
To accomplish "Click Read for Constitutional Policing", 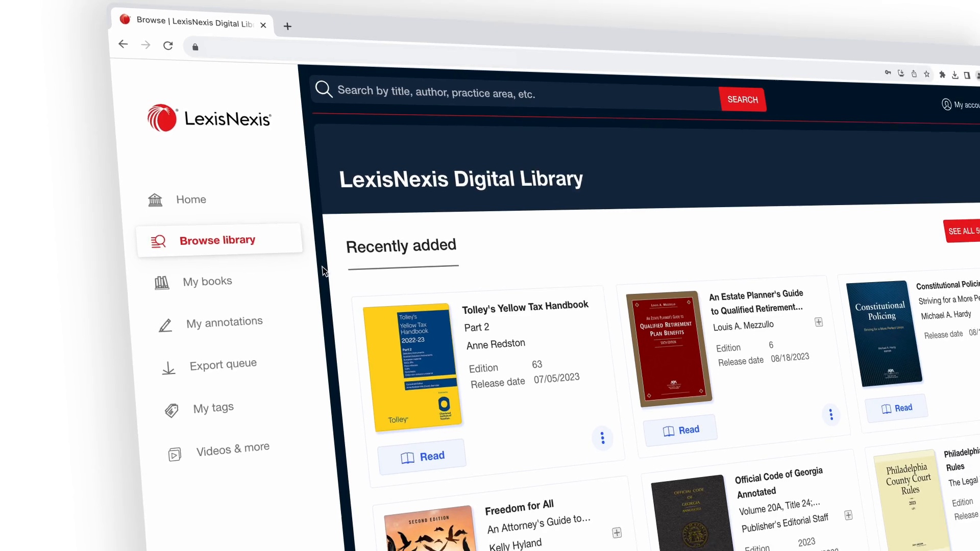I will 897,408.
